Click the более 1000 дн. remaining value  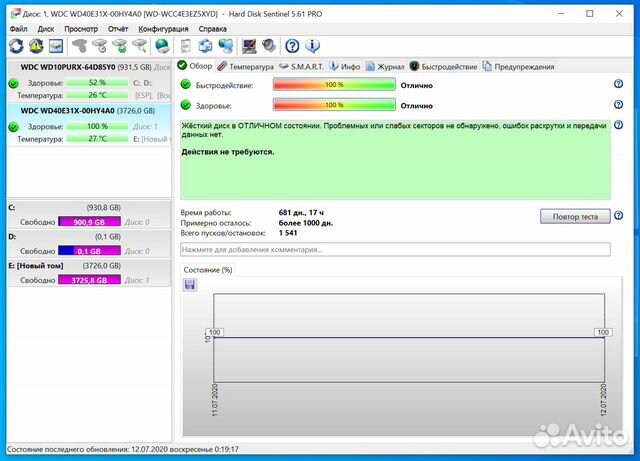point(306,223)
